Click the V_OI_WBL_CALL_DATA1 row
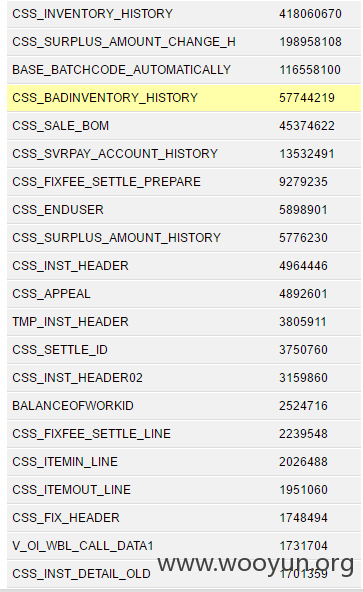This screenshot has width=363, height=592. (184, 546)
